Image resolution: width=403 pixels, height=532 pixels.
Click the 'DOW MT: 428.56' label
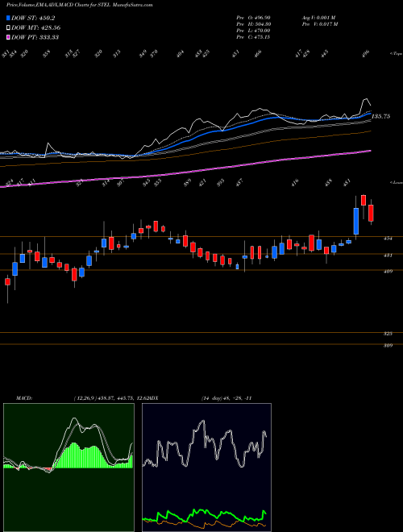[36, 28]
